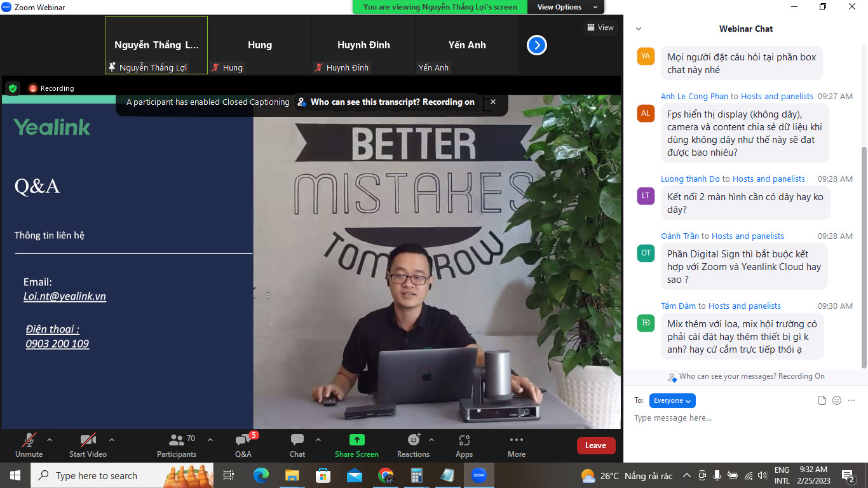Open Microsoft Edge from the taskbar

point(261,475)
